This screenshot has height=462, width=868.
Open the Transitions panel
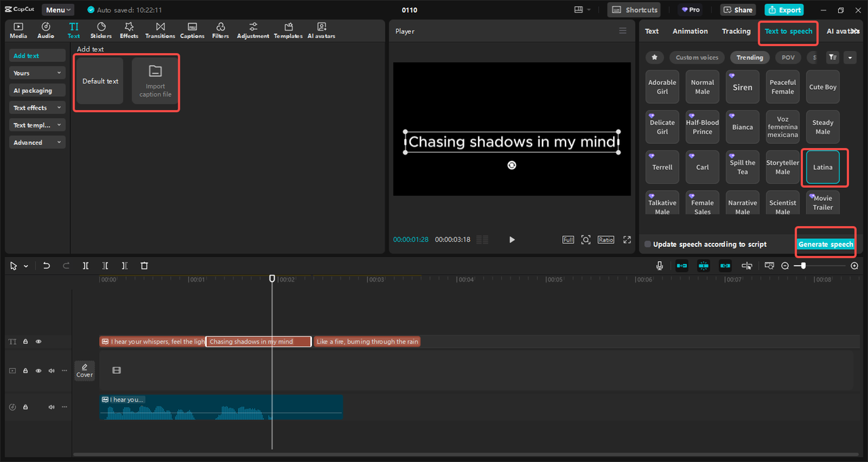coord(160,30)
